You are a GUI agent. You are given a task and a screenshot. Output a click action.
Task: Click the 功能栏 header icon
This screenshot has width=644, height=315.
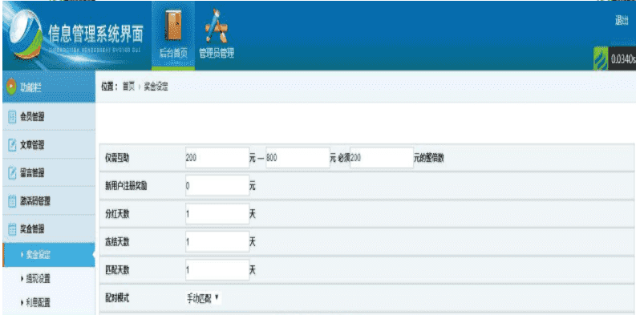point(11,87)
